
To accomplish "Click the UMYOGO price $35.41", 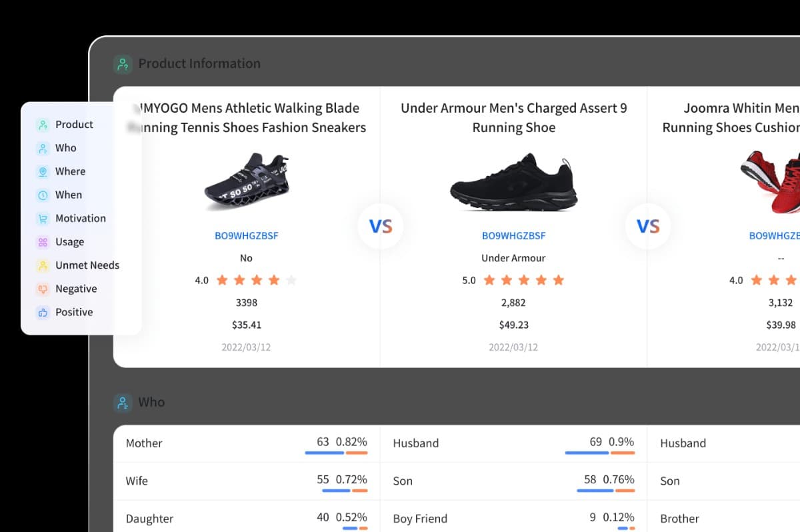I will (247, 325).
